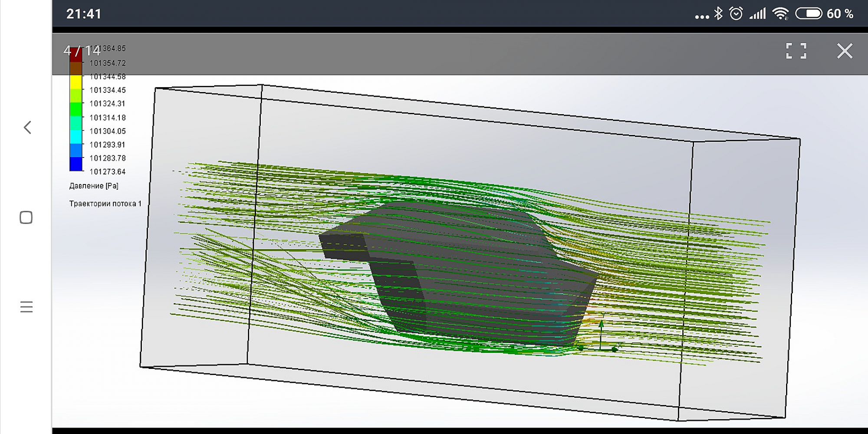Image resolution: width=868 pixels, height=434 pixels.
Task: Tap the fullscreen expand icon
Action: (796, 51)
